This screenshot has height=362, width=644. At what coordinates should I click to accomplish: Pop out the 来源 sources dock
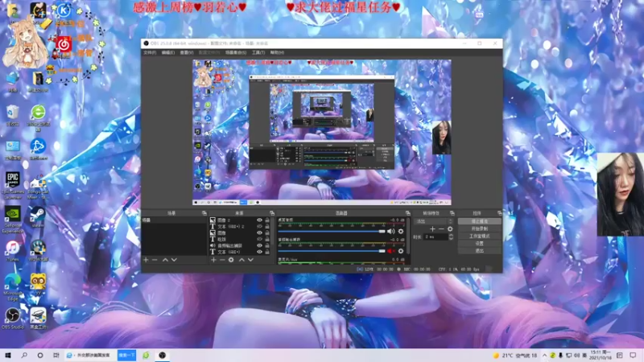(272, 213)
